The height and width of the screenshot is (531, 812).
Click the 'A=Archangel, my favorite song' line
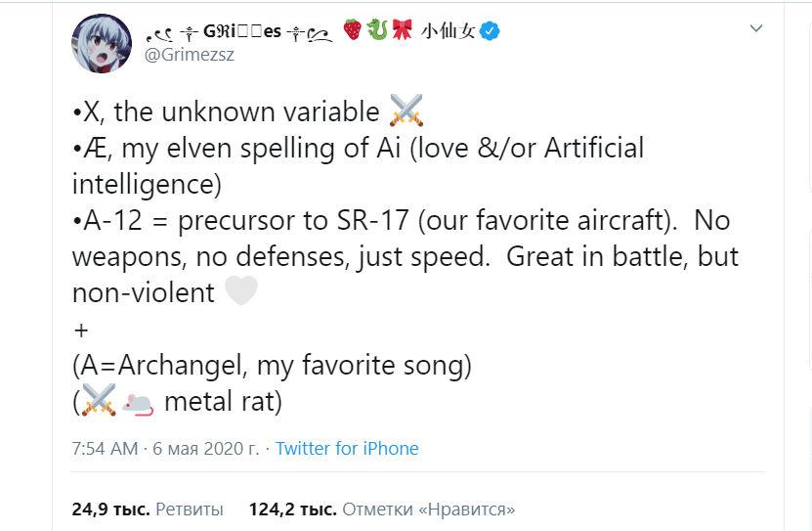(x=272, y=366)
